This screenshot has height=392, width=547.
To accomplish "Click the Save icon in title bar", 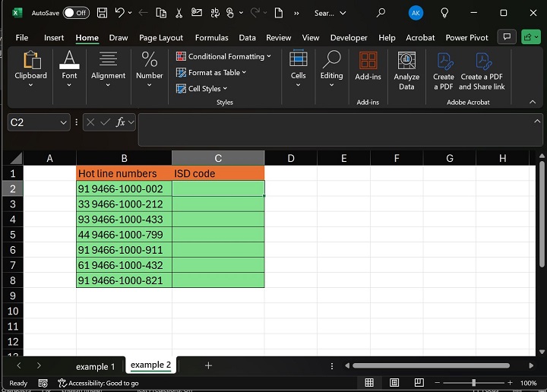I will click(101, 13).
